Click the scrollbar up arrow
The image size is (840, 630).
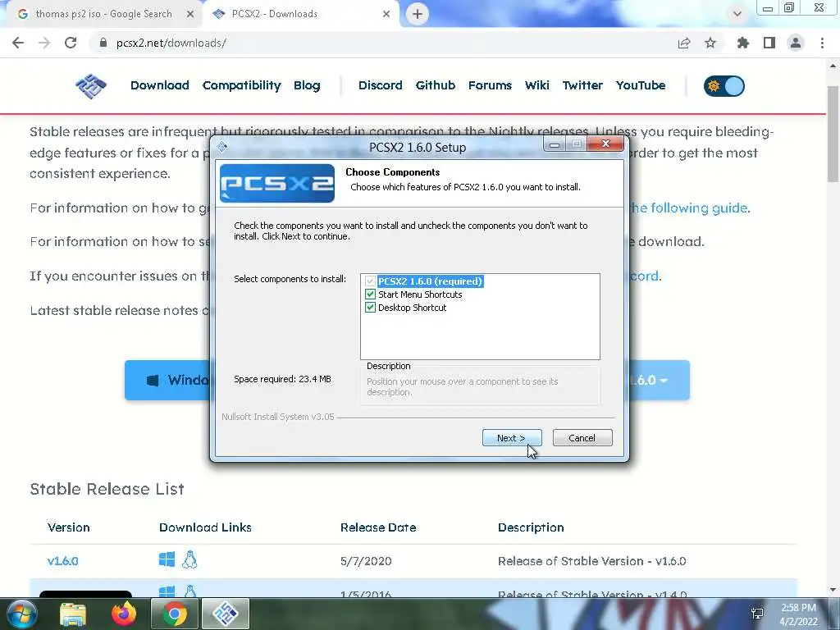[x=833, y=66]
